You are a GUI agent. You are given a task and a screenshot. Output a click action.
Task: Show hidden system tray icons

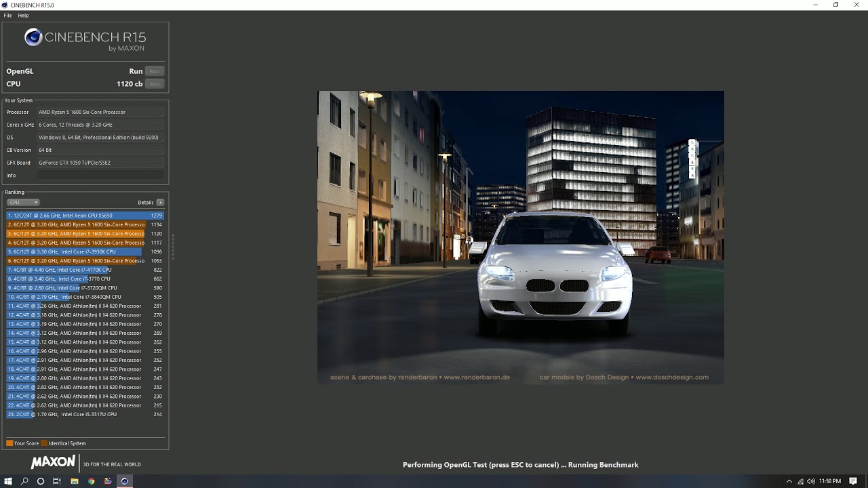789,481
